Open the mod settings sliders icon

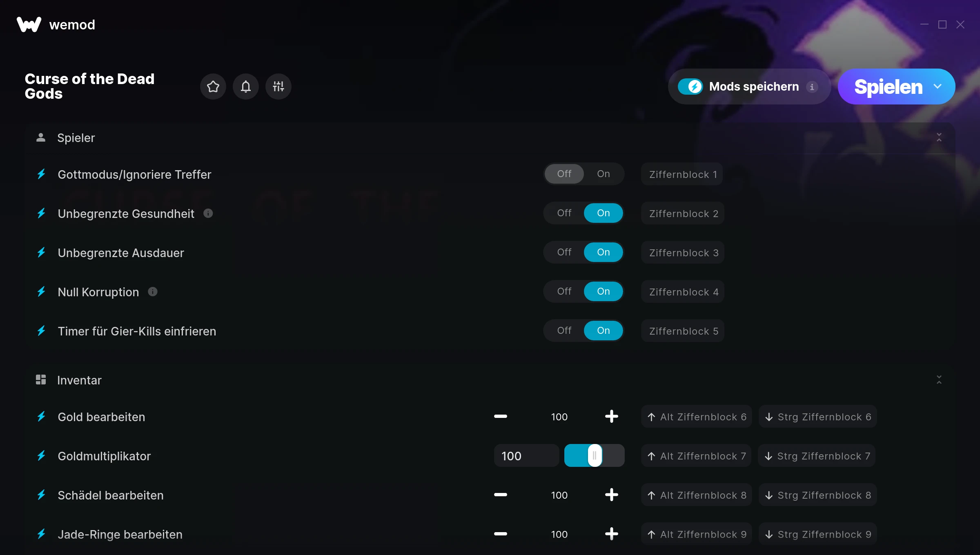pyautogui.click(x=278, y=87)
